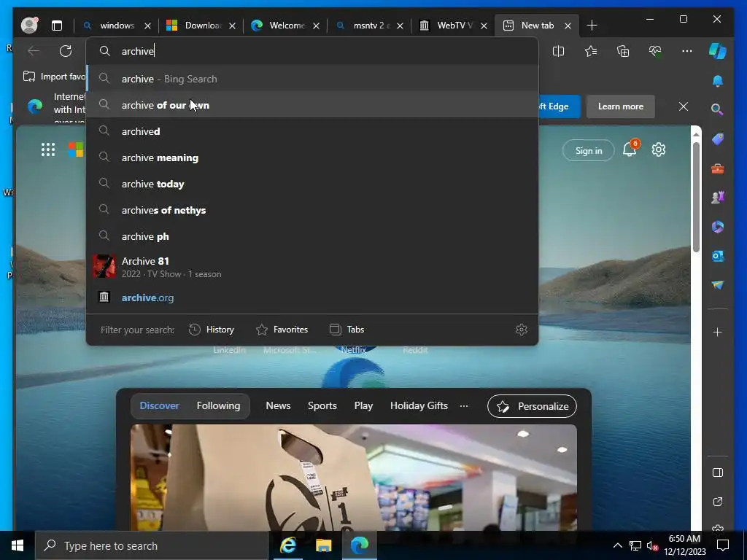Open the Favorites star toolbar icon
Viewport: 747px width, 560px height.
pyautogui.click(x=591, y=51)
